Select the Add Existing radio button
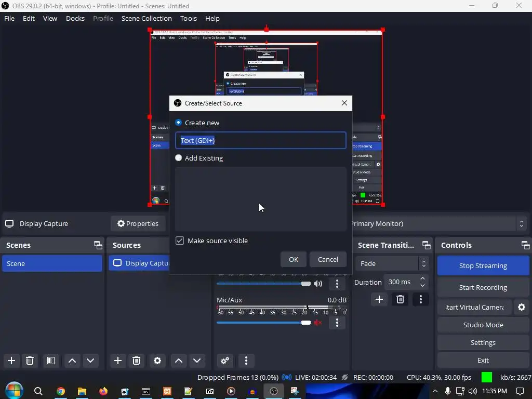This screenshot has height=399, width=532. point(179,158)
